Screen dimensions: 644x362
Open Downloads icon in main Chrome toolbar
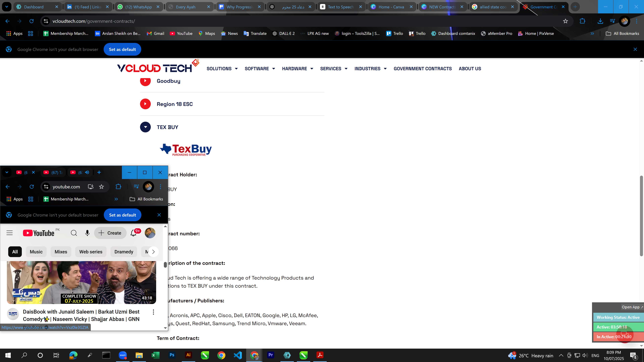click(x=600, y=21)
